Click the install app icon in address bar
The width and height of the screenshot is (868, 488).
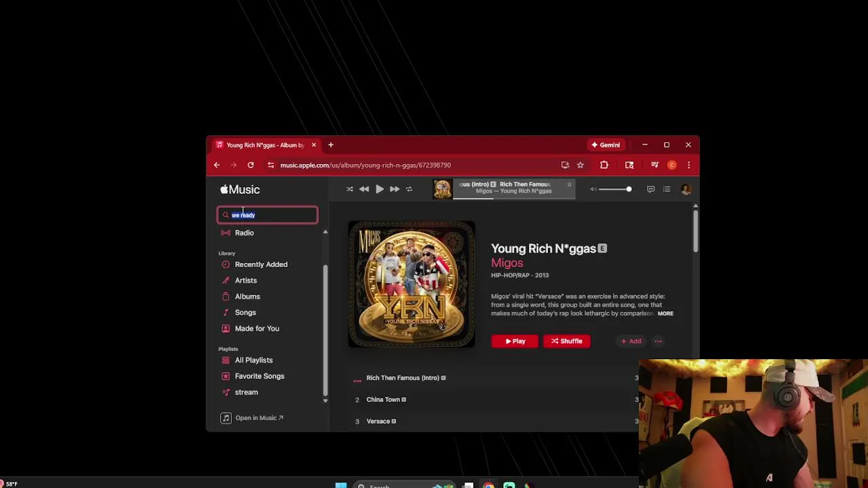click(565, 165)
